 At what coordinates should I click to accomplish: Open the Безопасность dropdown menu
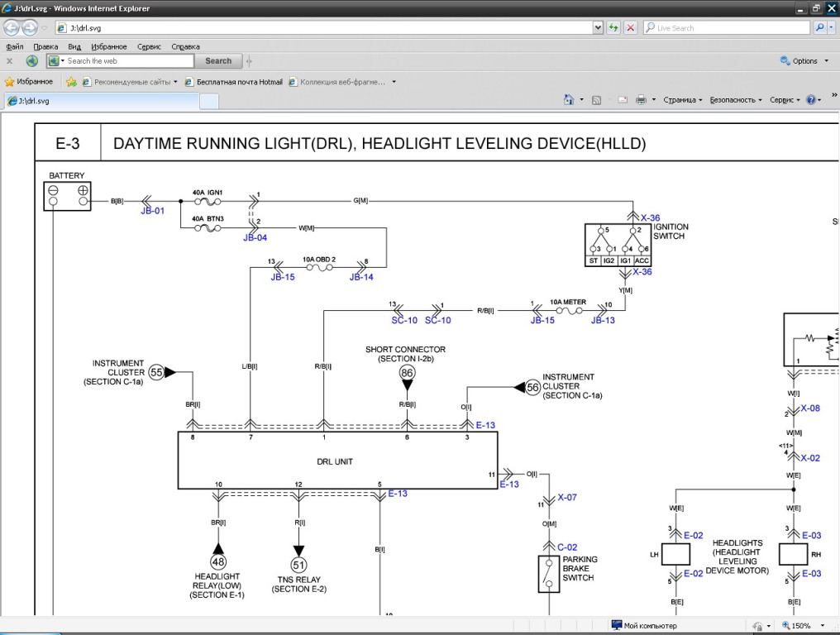point(736,100)
